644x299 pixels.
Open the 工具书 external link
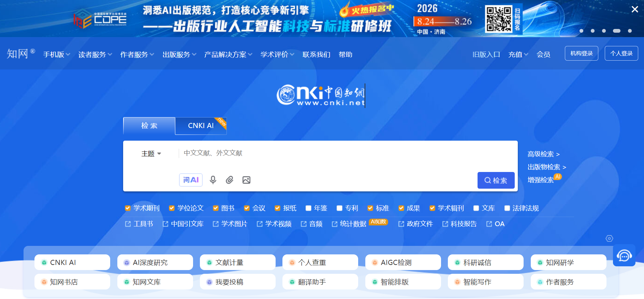(x=139, y=224)
